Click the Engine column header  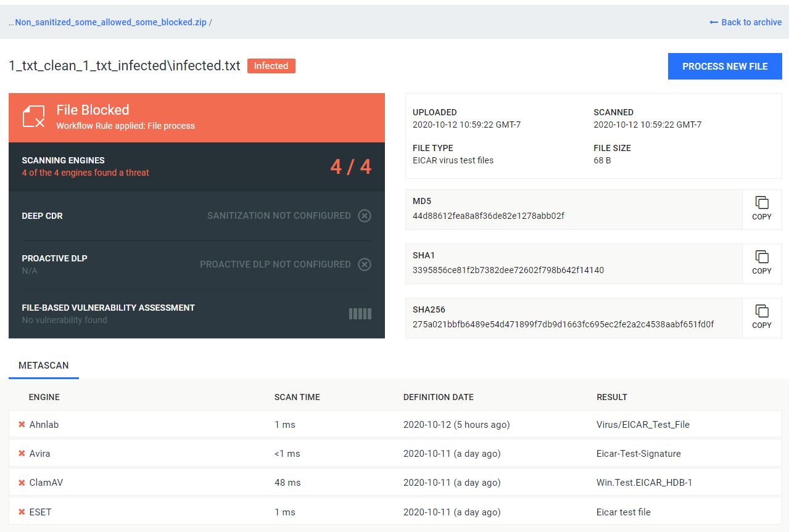click(44, 397)
